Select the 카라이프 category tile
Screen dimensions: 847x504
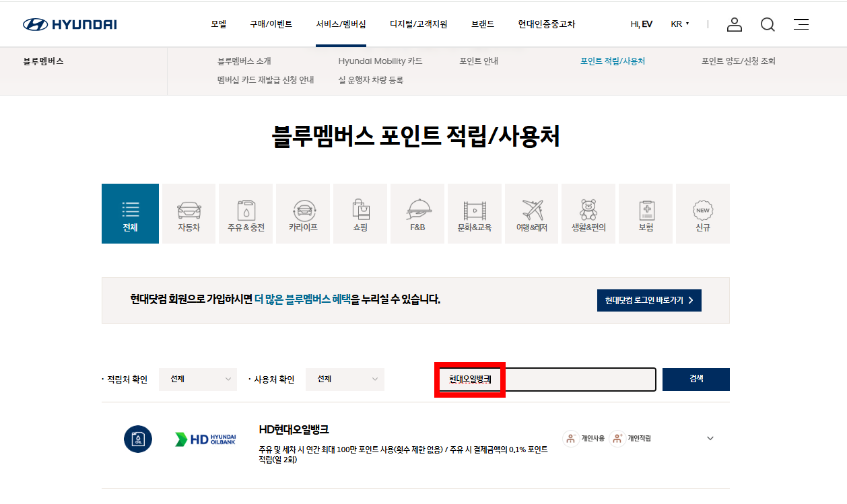click(x=303, y=213)
